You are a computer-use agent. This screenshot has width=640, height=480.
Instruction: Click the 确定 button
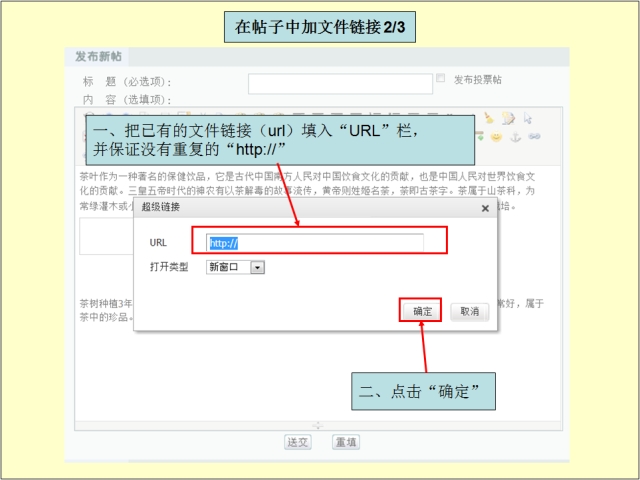click(x=422, y=312)
